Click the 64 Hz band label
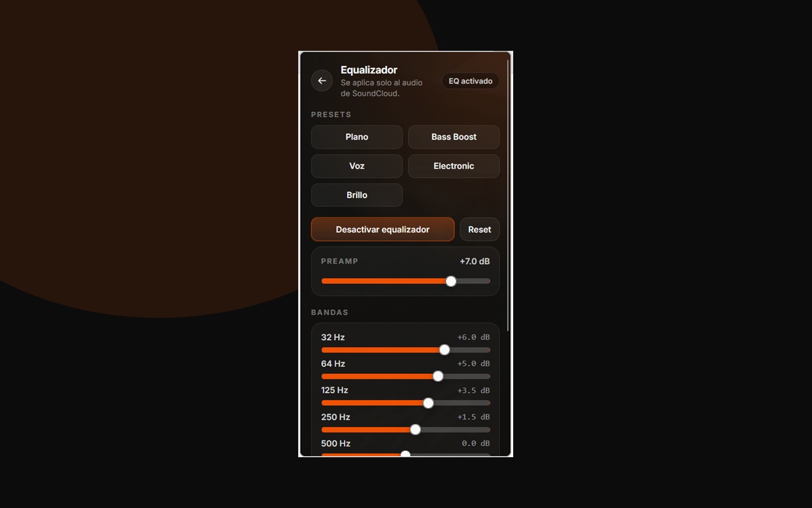Screen dimensions: 812x508 [333, 364]
